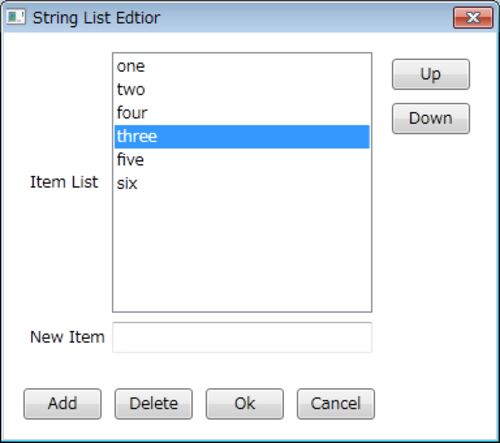This screenshot has height=443, width=500.
Task: Choose the "four" item in Item List
Action: 242,113
